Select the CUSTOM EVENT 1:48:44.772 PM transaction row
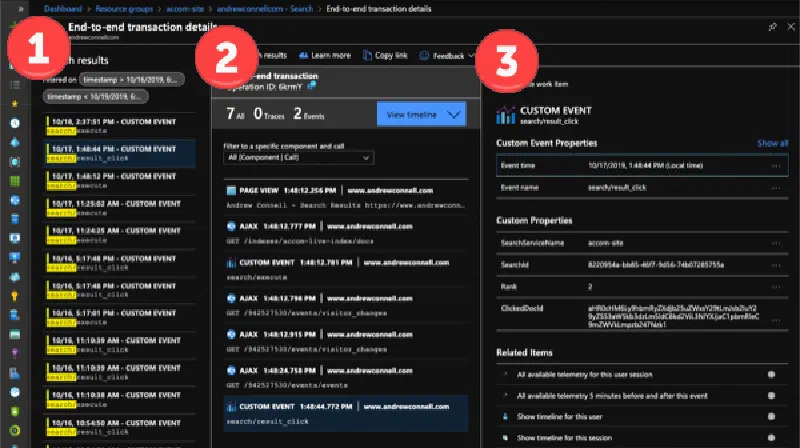Screen dimensions: 800x448 pyautogui.click(x=346, y=413)
